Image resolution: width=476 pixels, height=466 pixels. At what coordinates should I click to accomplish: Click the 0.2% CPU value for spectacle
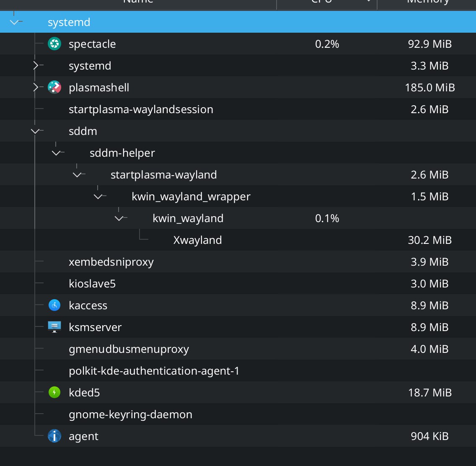point(327,44)
